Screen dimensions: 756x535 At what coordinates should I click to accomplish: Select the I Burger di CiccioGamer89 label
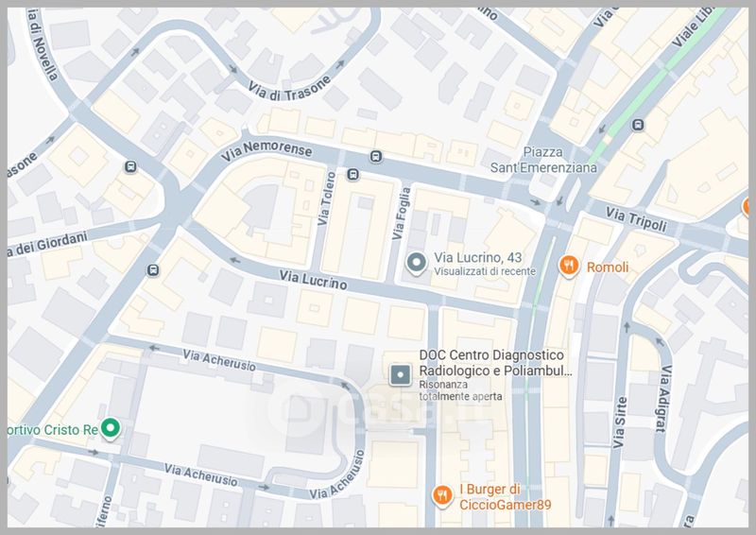505,497
